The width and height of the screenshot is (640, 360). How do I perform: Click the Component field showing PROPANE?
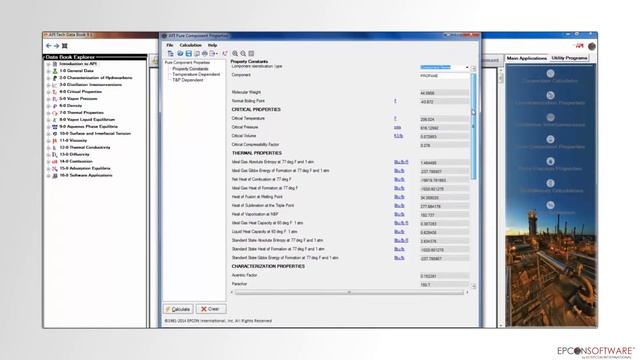pos(443,76)
